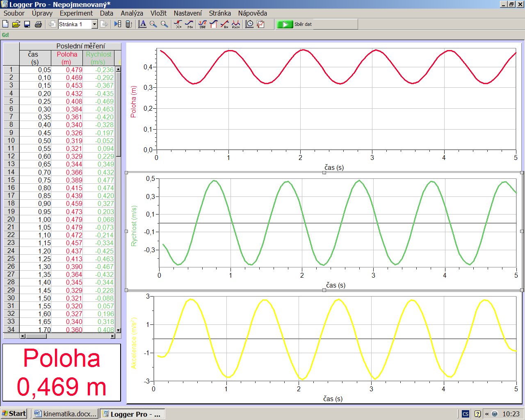Open the Nápověda menu
This screenshot has width=525, height=420.
253,13
